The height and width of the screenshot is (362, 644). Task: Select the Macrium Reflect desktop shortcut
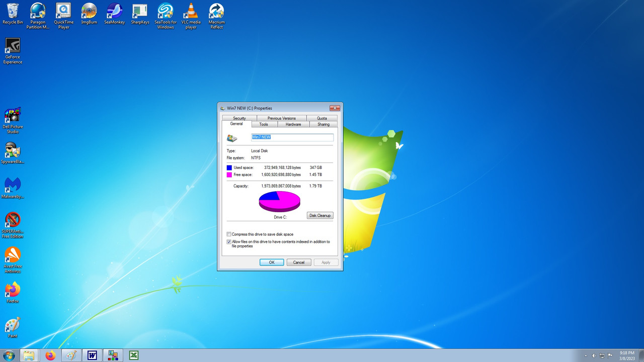click(x=216, y=16)
